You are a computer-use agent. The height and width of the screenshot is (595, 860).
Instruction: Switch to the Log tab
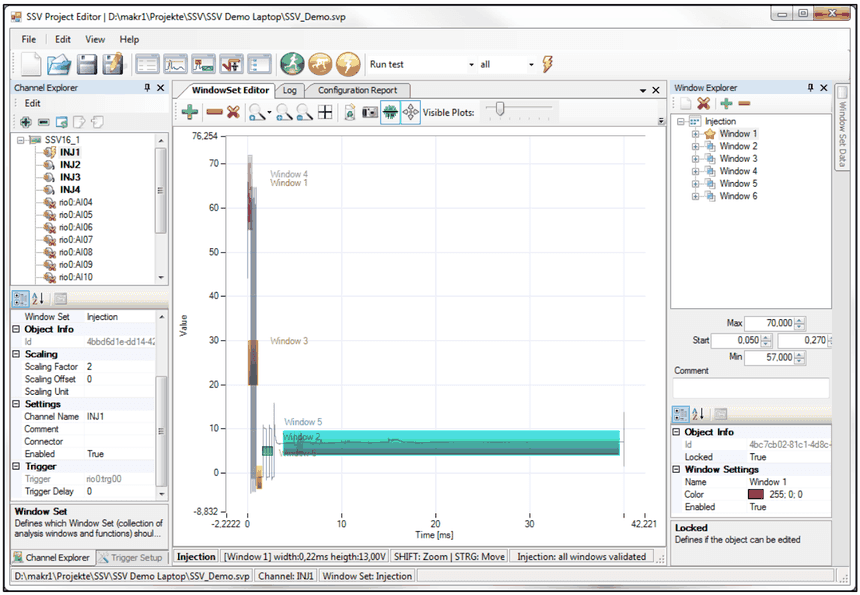[290, 90]
